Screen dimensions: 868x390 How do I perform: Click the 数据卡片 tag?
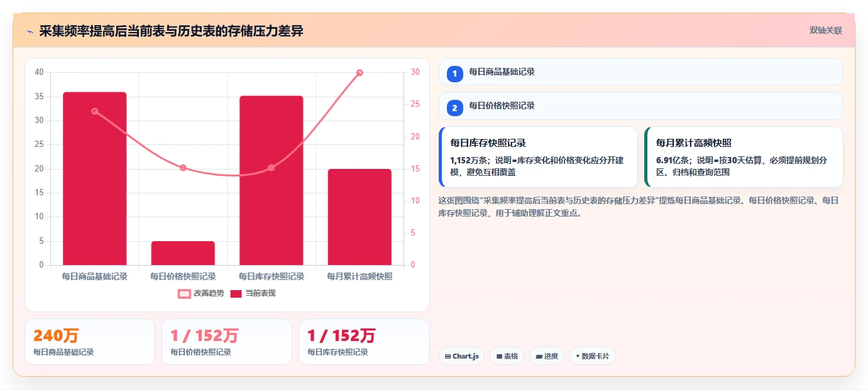click(593, 356)
